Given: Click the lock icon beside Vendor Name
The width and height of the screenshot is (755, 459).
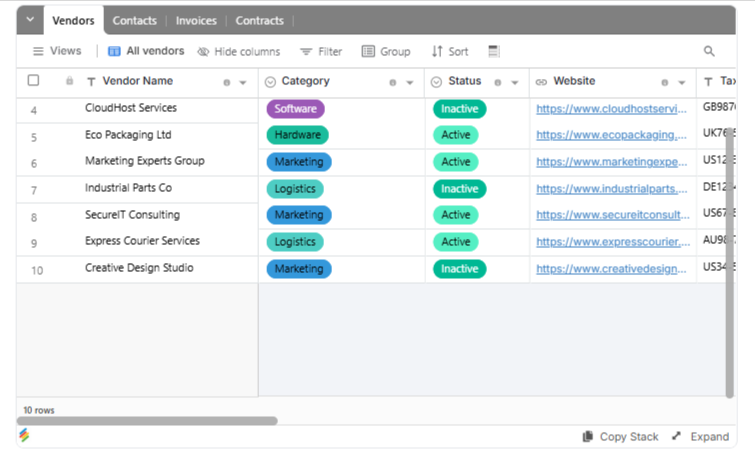Looking at the screenshot, I should point(69,81).
